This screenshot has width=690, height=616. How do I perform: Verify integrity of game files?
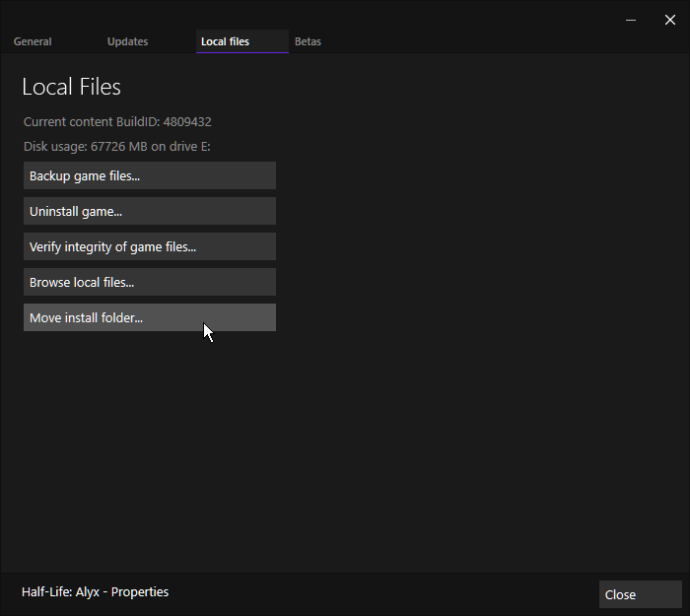point(150,246)
